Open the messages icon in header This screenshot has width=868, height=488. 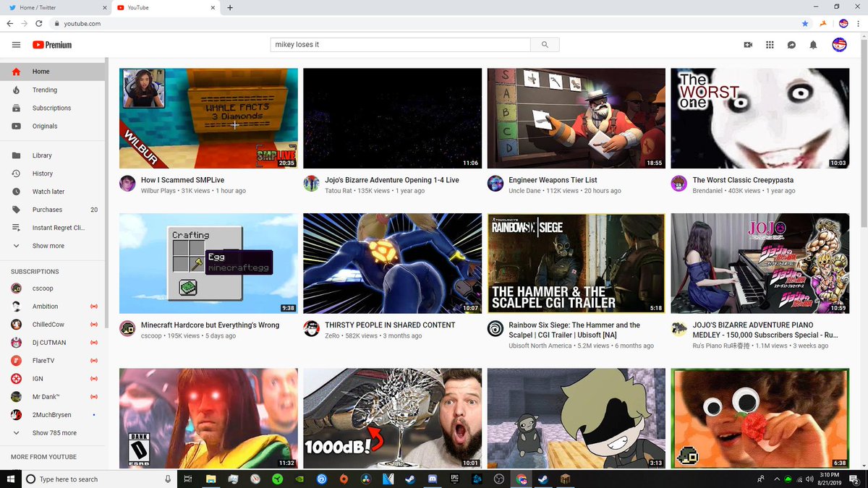(x=791, y=45)
